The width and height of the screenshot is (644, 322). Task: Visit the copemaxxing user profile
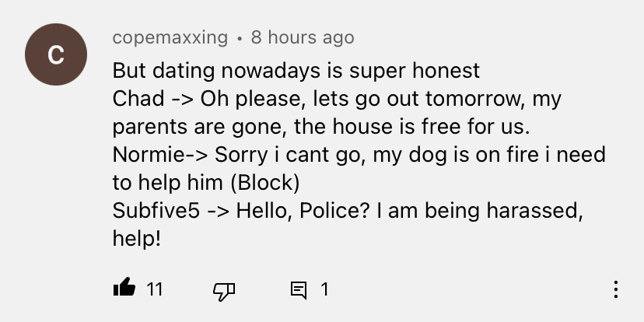(x=170, y=37)
